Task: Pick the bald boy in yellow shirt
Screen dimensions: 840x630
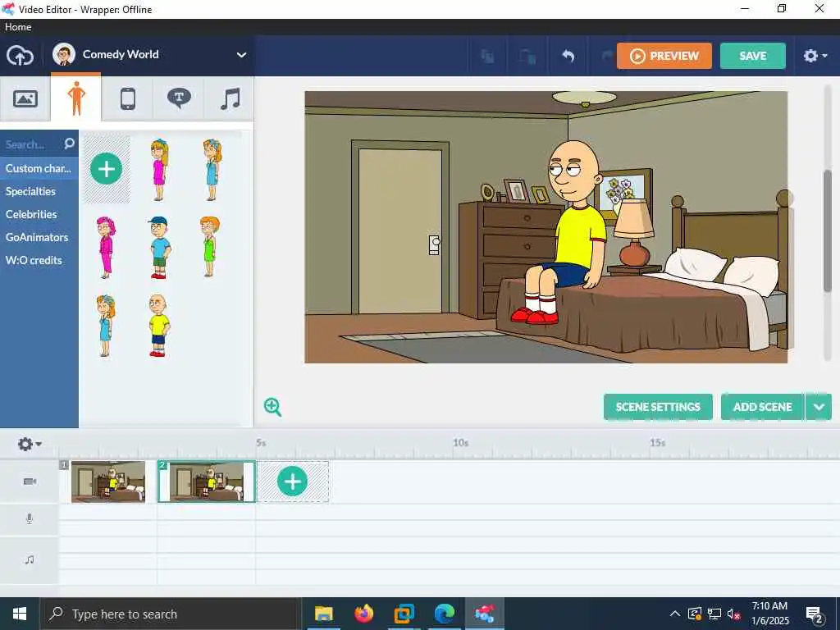Action: [x=158, y=325]
